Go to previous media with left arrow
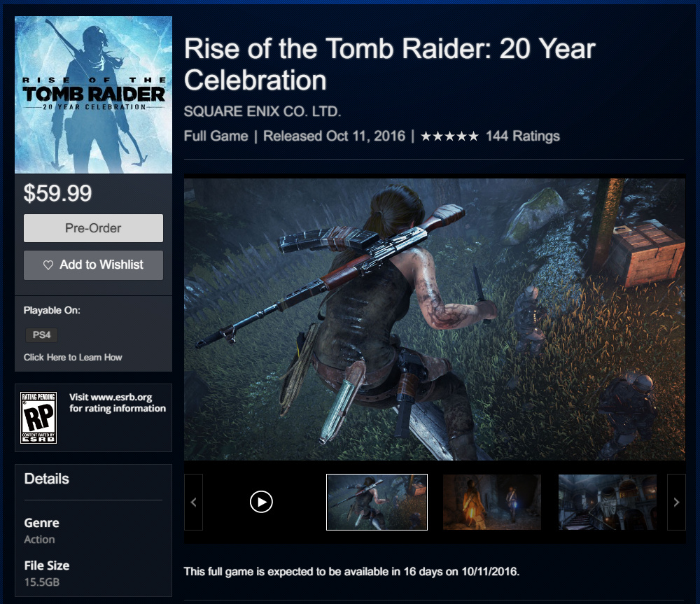Image resolution: width=700 pixels, height=604 pixels. [x=193, y=503]
